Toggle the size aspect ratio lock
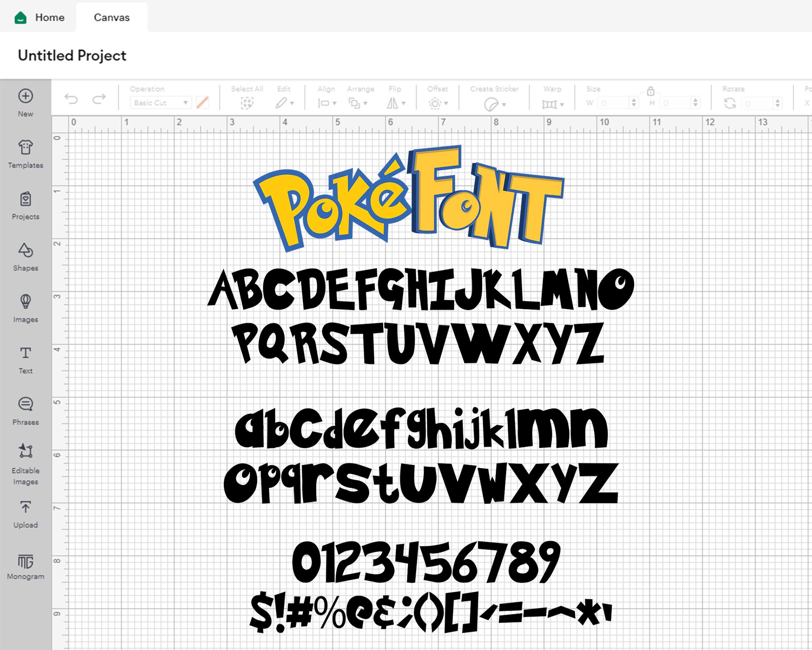Screen dimensions: 812x650 pyautogui.click(x=651, y=92)
